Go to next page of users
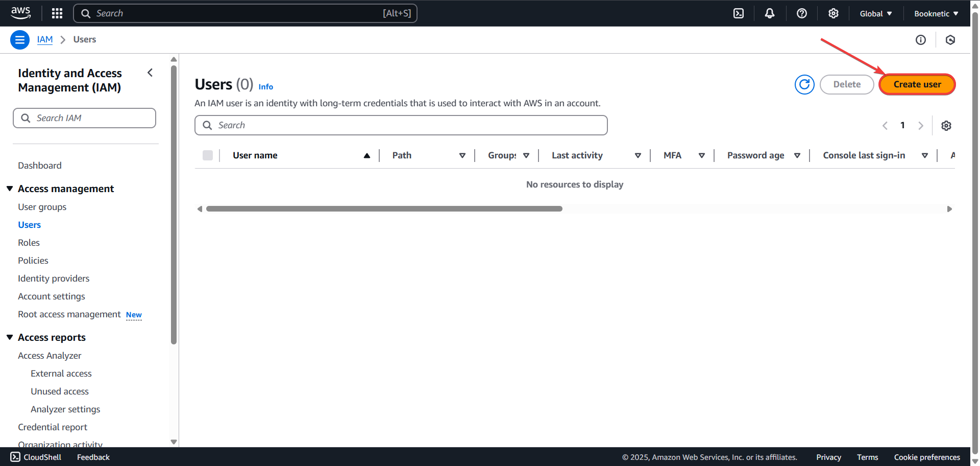The image size is (980, 466). [x=921, y=126]
